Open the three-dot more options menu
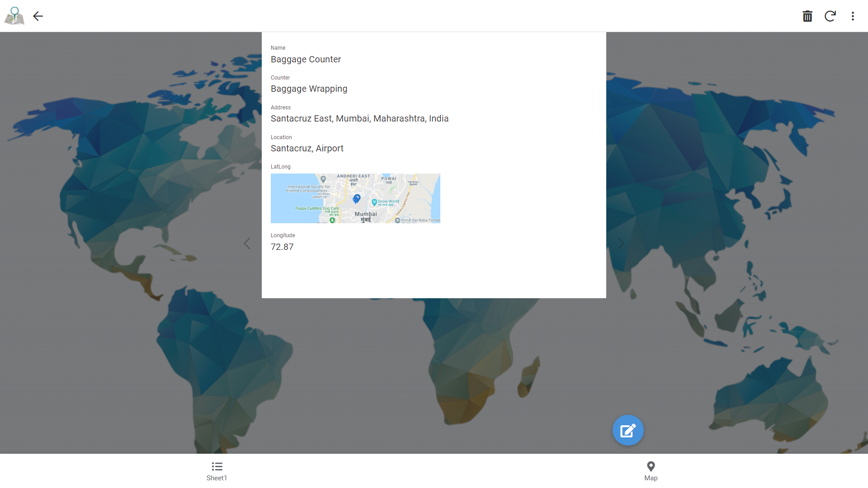 (x=853, y=16)
